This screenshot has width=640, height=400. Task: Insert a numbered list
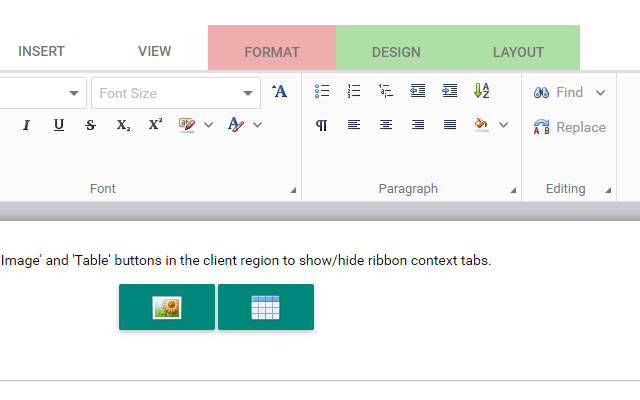(353, 92)
